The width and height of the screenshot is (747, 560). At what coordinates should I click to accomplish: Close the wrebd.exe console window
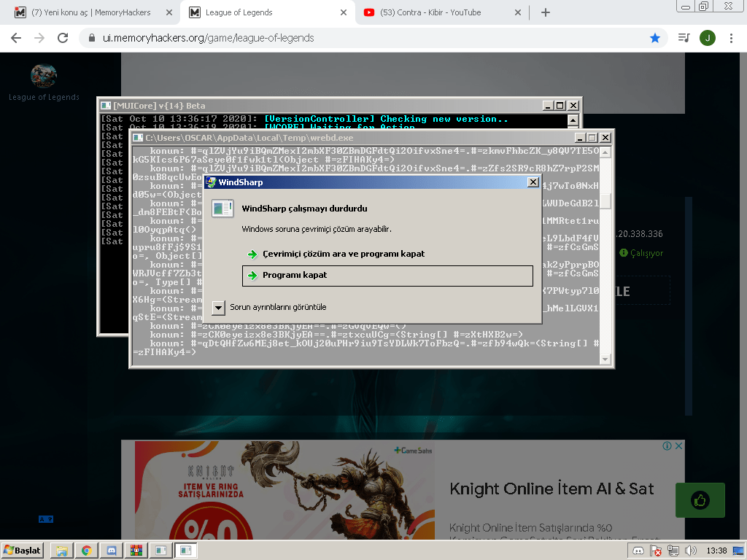605,138
